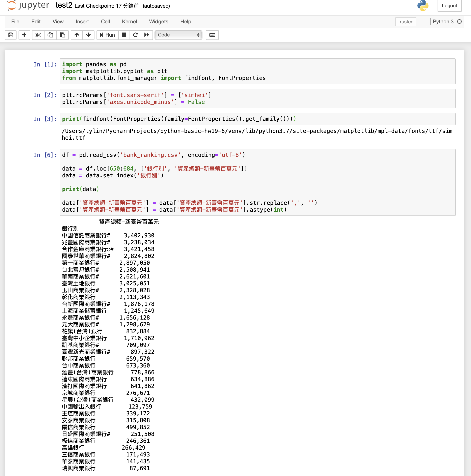The image size is (471, 476).
Task: Restart kernel and run all via fast-forward icon
Action: 147,35
